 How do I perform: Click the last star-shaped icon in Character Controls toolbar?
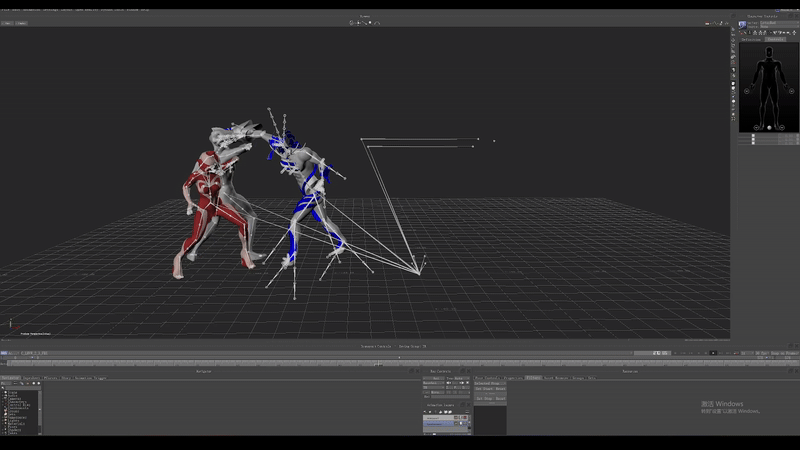click(794, 33)
